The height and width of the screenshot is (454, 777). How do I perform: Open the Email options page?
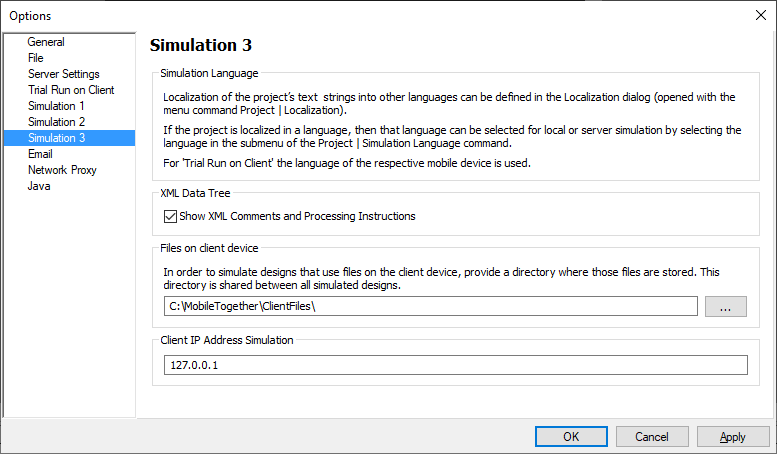click(x=40, y=154)
